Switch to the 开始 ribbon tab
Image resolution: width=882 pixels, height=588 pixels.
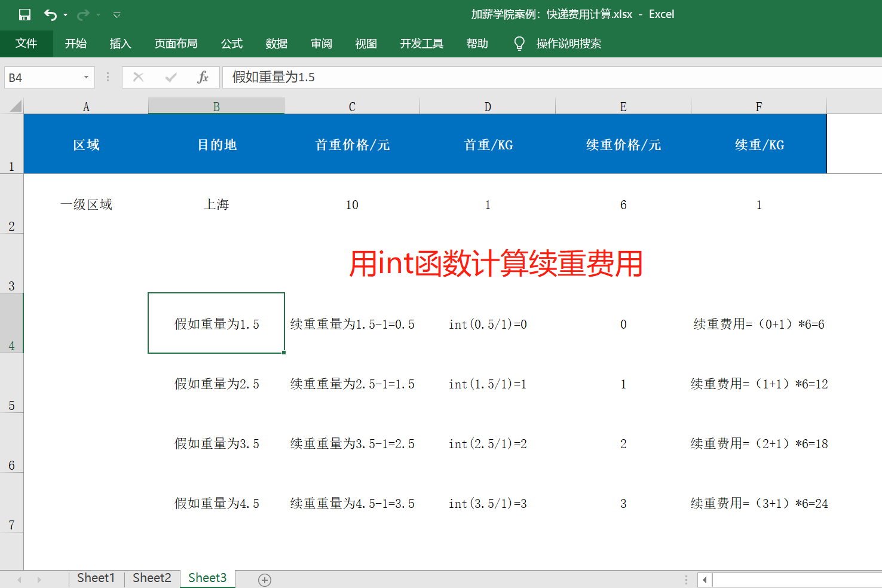(76, 44)
